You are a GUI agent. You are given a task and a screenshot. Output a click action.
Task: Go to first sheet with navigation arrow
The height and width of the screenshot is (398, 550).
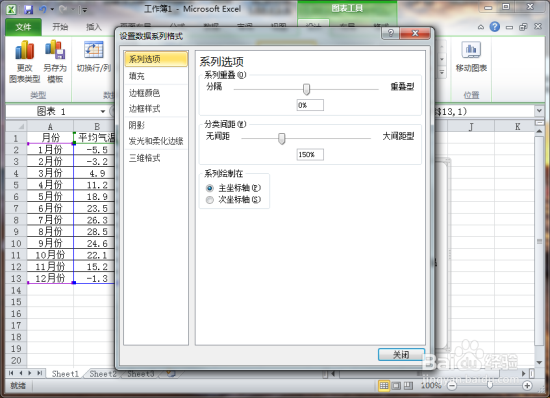[x=11, y=373]
